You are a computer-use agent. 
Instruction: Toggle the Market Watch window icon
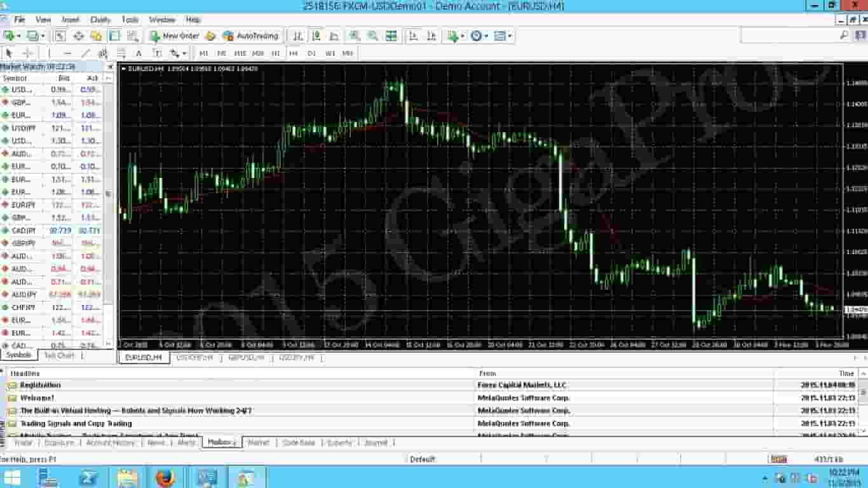60,36
